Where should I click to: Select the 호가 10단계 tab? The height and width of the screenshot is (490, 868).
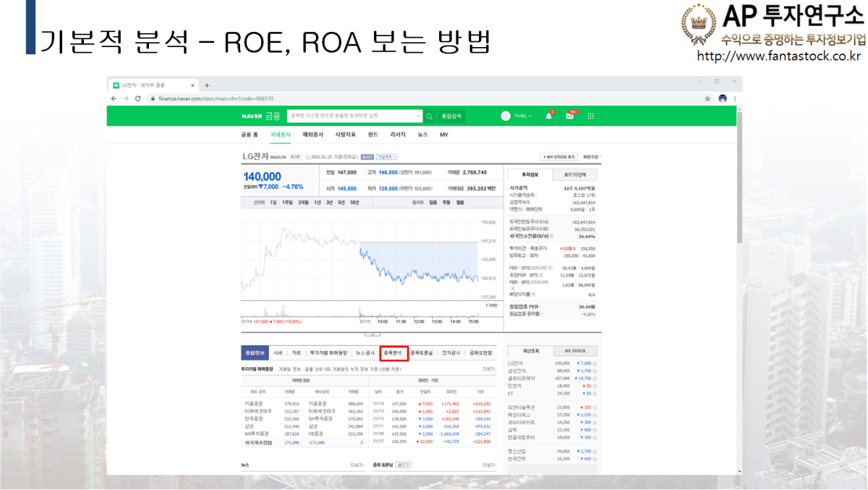coord(576,174)
